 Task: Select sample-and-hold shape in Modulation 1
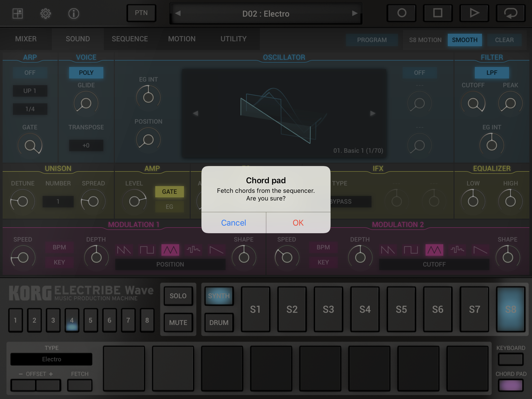[193, 250]
